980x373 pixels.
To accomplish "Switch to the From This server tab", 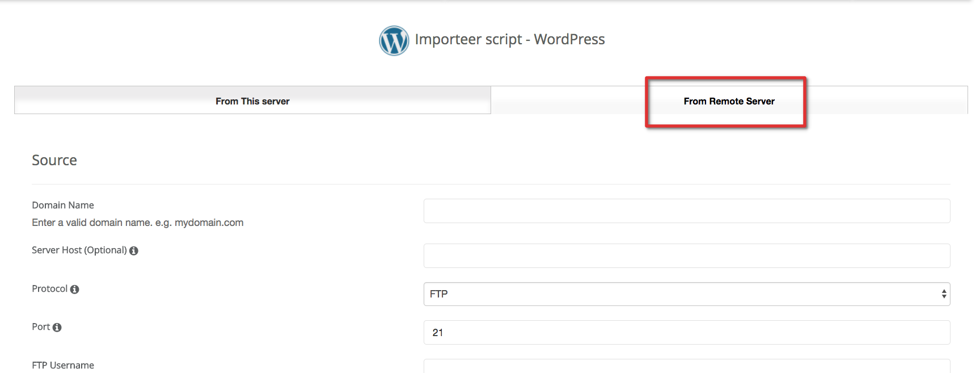I will tap(252, 101).
